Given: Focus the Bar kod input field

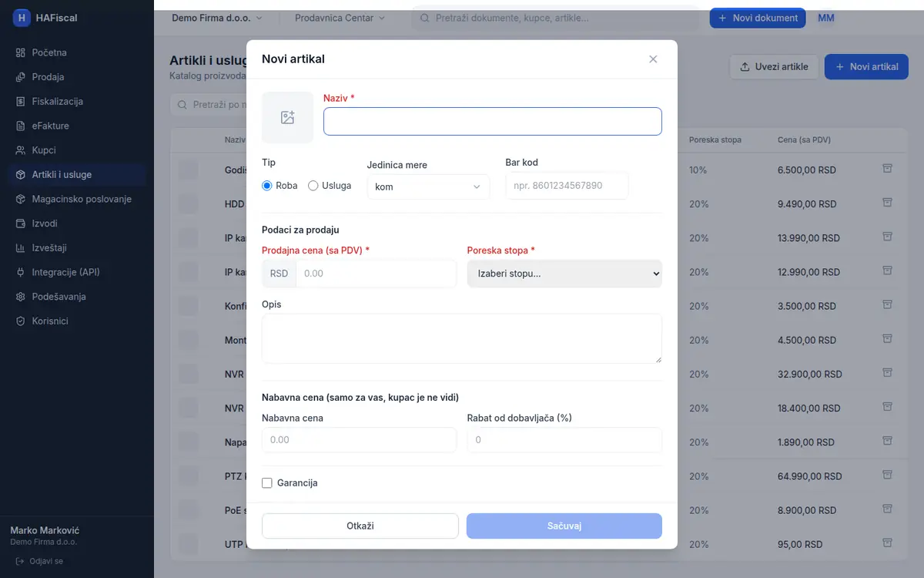Looking at the screenshot, I should pyautogui.click(x=567, y=186).
